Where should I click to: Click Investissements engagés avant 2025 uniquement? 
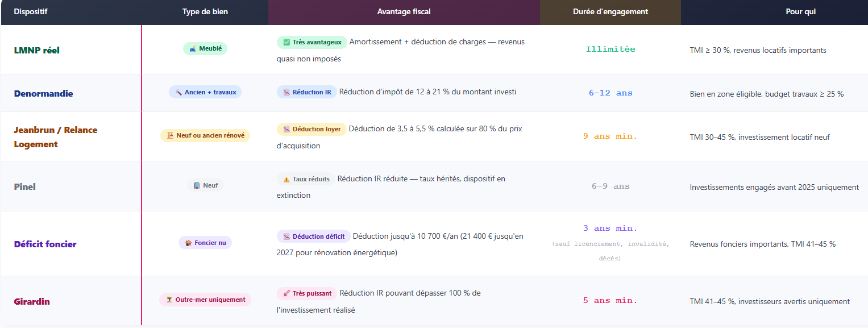pyautogui.click(x=774, y=187)
